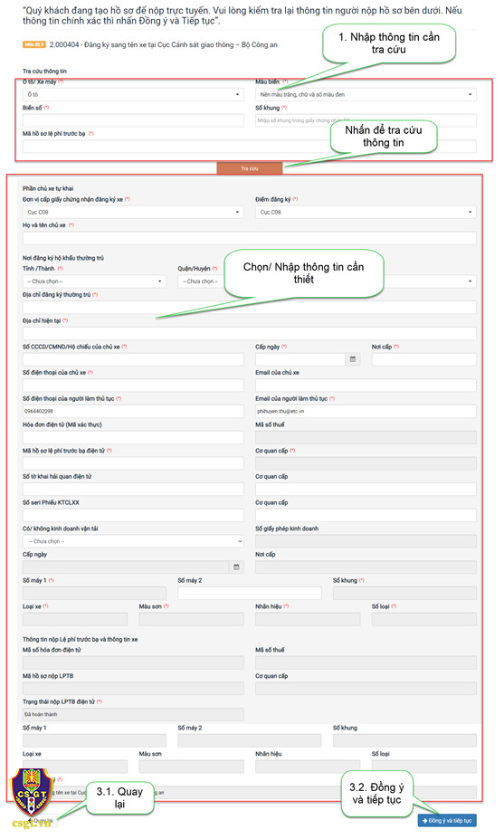Screen dimensions: 504x839
Task: Click the Quay lại button
Action: (x=41, y=820)
